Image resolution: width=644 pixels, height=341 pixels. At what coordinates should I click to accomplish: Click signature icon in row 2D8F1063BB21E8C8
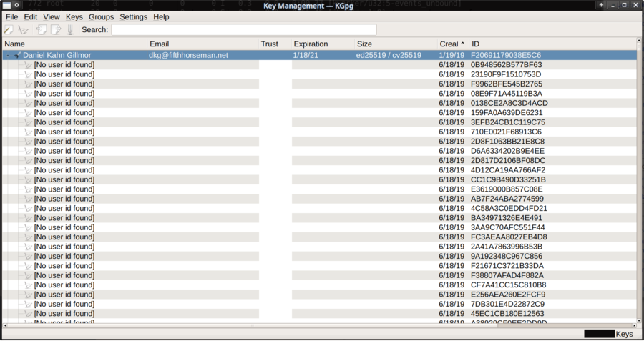(x=28, y=142)
